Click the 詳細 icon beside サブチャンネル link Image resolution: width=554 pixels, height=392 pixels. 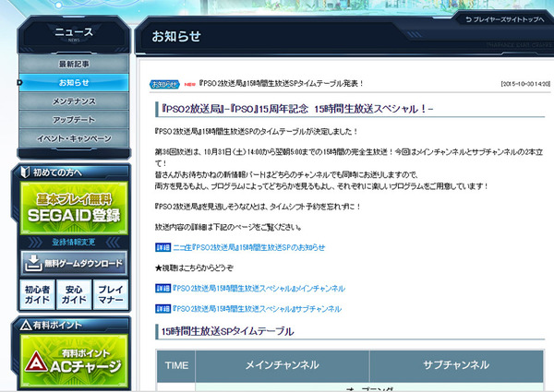click(x=163, y=309)
